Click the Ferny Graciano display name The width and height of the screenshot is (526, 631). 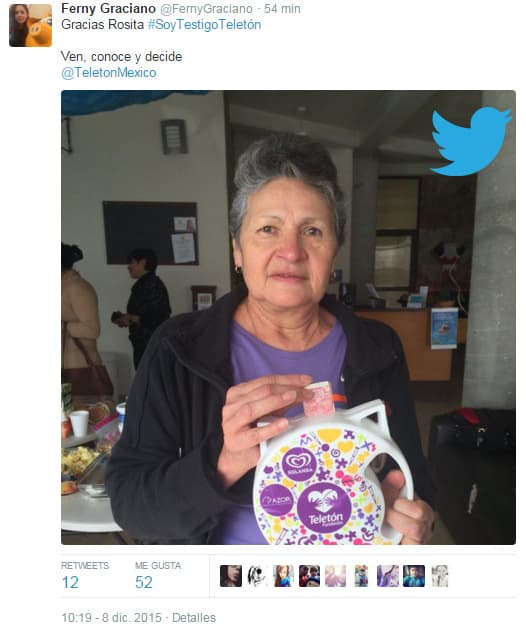pyautogui.click(x=108, y=8)
